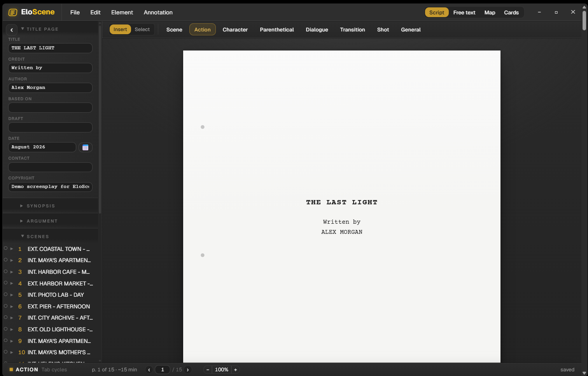Zoom in with plus button
Viewport: 588px width, 376px height.
point(235,370)
